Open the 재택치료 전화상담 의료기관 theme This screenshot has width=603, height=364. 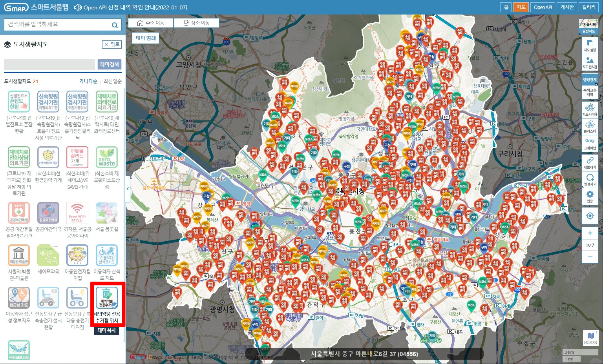(19, 157)
